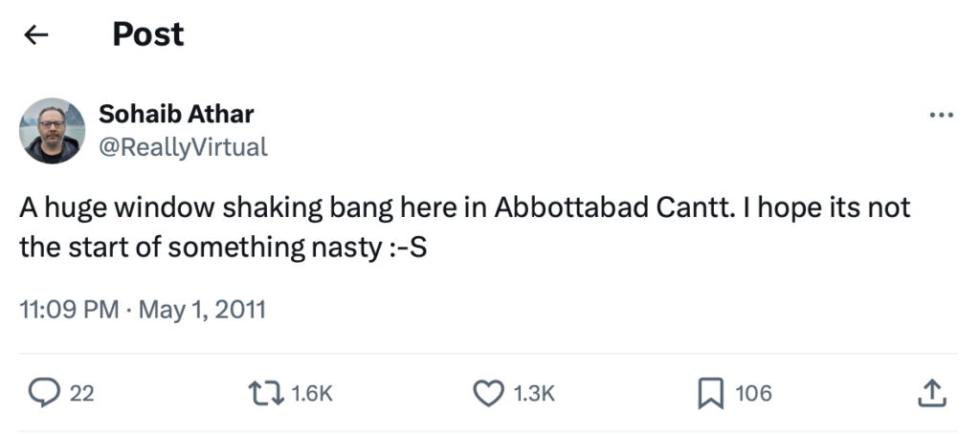Screen dimensions: 980x434
Task: Show the 1.6K reposts count
Action: pos(310,393)
